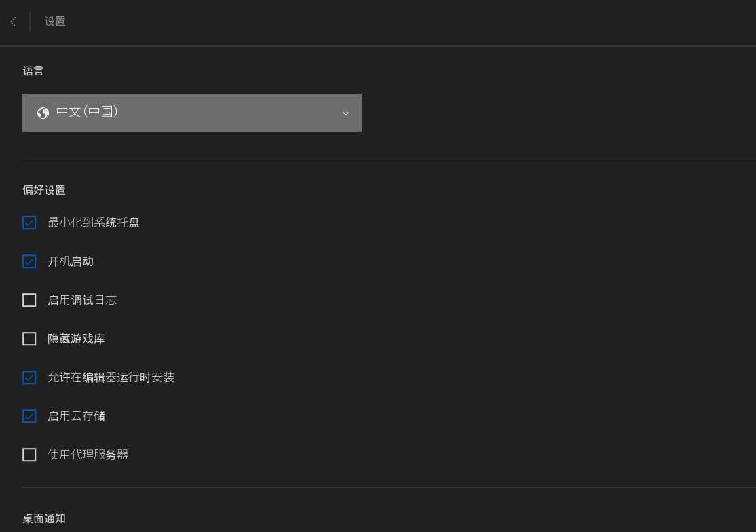
Task: Open the 中文(中国) language combo box
Action: point(191,113)
